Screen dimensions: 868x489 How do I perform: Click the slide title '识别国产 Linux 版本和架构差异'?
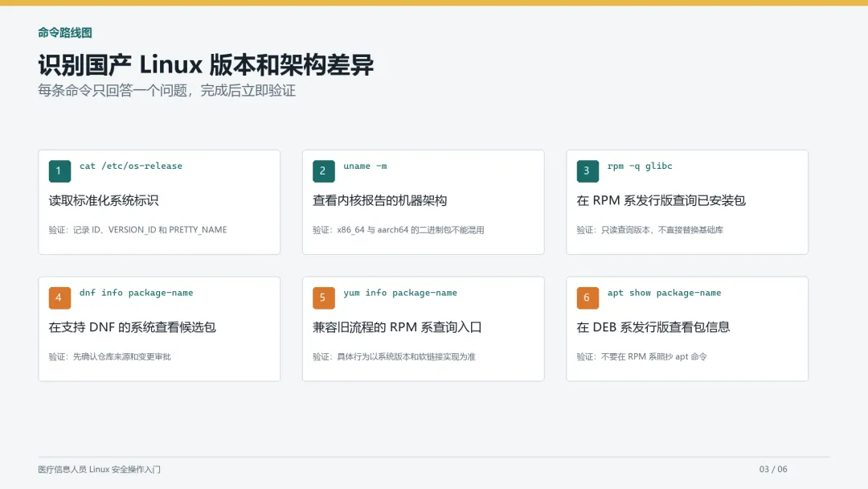pyautogui.click(x=206, y=65)
